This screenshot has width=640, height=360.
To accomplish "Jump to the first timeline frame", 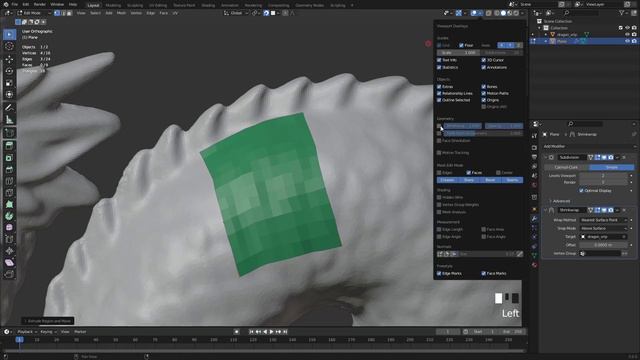I will (x=251, y=332).
